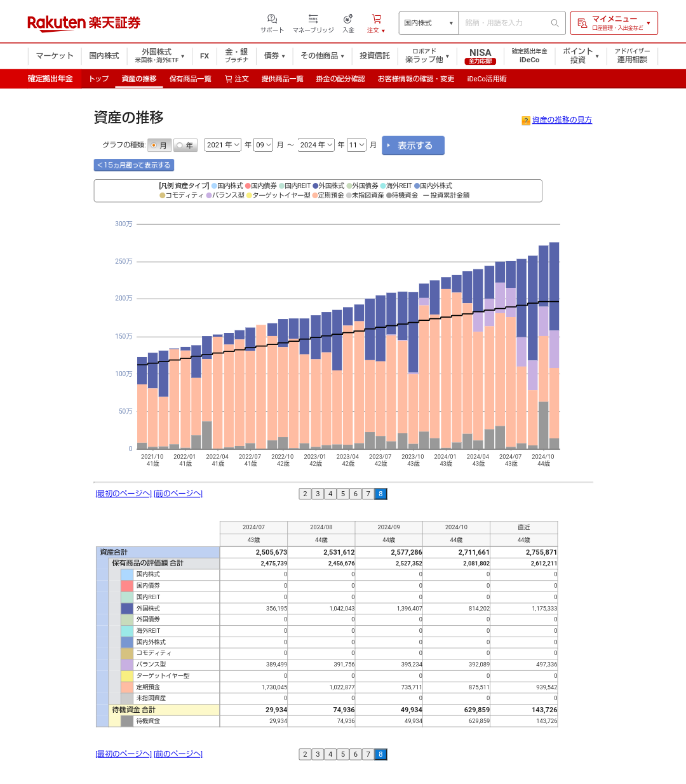Click upper 前のページへ link
Screen dimensions: 686x784
(178, 494)
